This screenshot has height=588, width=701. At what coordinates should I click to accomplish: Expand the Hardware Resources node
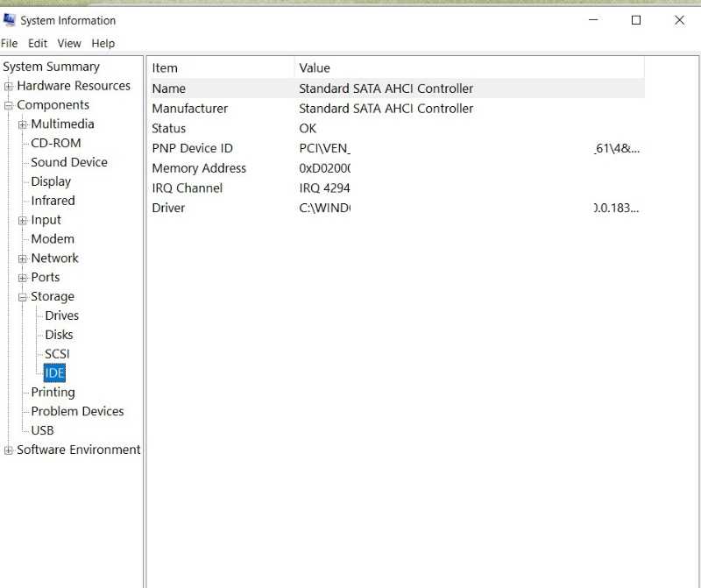point(9,86)
